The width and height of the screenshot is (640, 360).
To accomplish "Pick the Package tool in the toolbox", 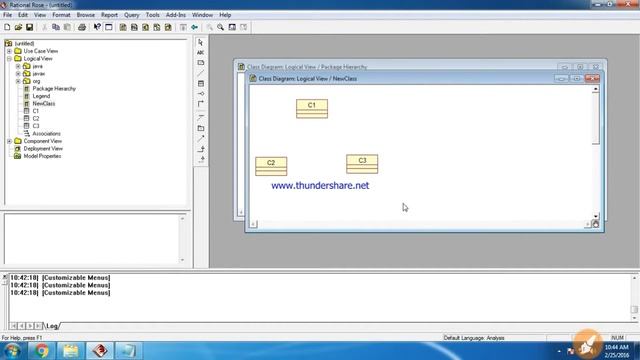I will point(200,128).
